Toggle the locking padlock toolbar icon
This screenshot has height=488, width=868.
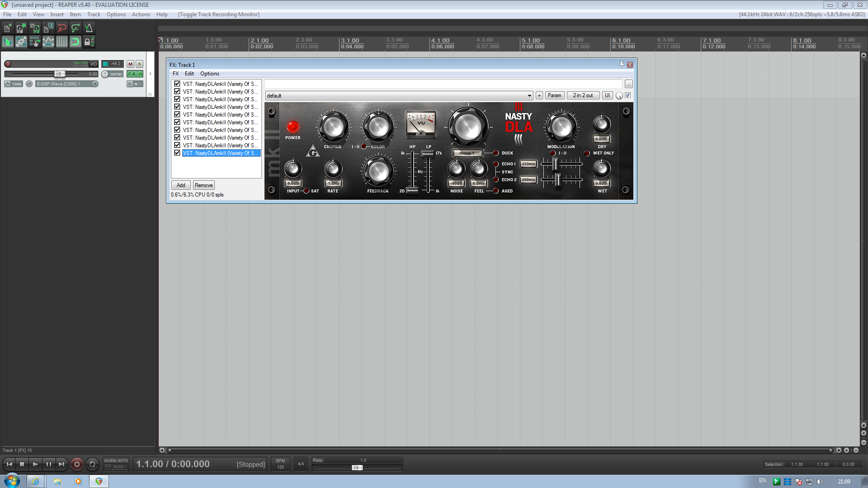88,42
